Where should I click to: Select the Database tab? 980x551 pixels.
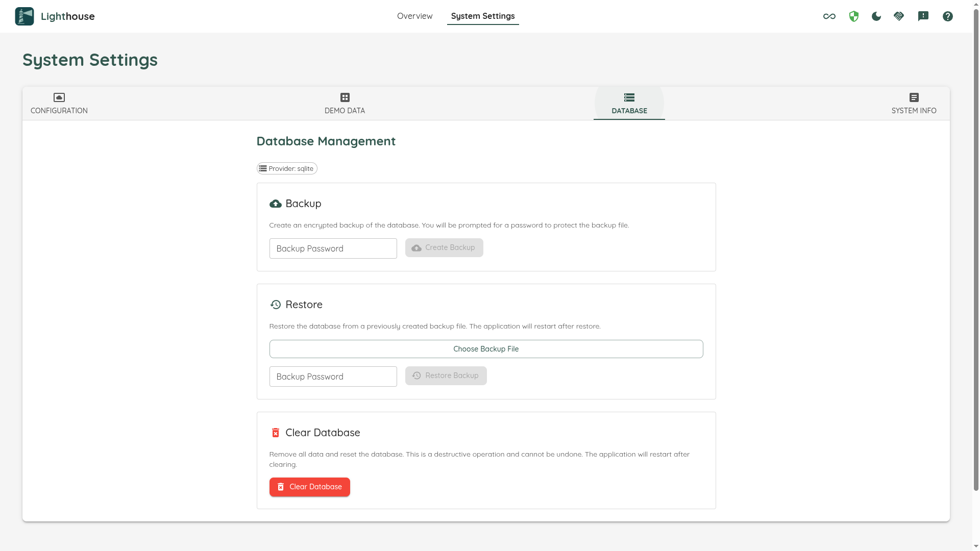(629, 104)
